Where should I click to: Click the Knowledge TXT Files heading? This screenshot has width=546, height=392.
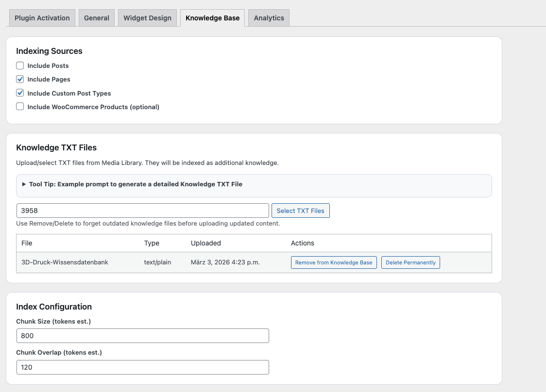tap(56, 147)
